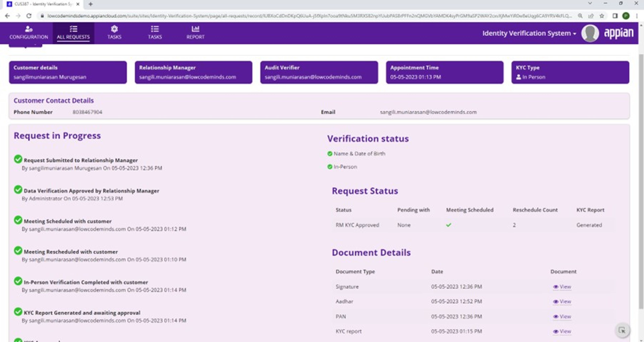644x342 pixels.
Task: Open a new browser tab
Action: tap(91, 4)
